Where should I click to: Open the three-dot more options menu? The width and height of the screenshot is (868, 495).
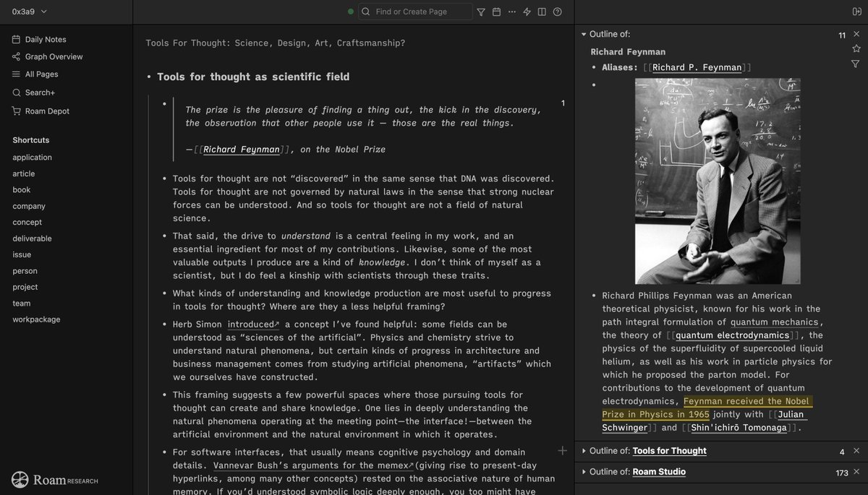[511, 12]
